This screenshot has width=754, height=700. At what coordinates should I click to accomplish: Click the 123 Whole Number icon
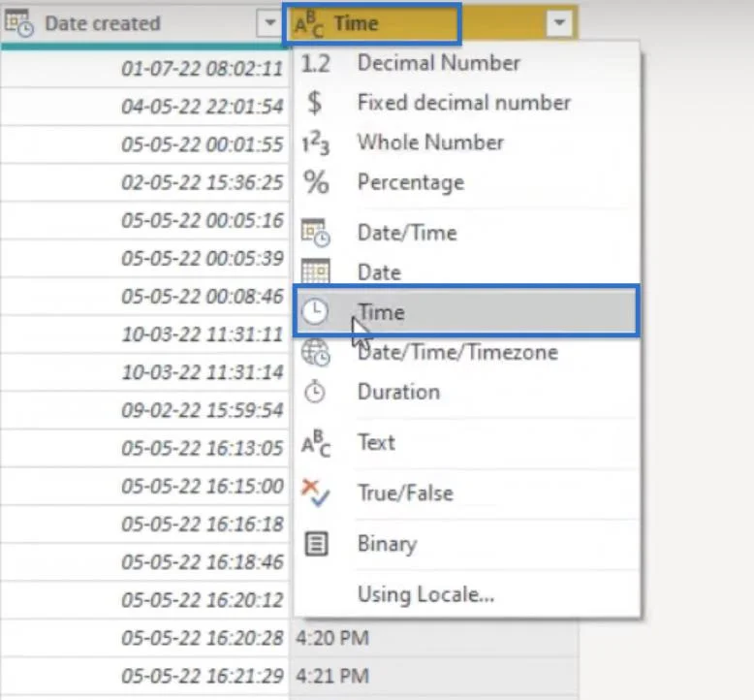tap(315, 143)
